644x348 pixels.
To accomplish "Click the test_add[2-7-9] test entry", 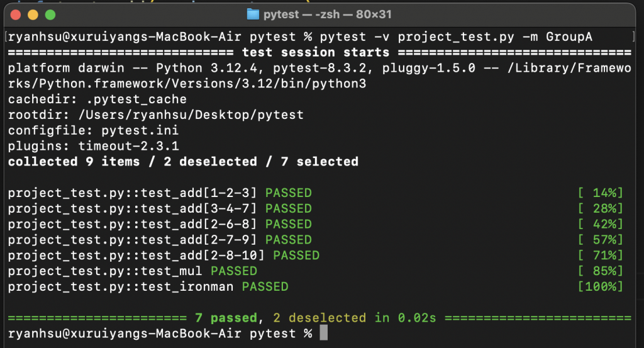I will (x=160, y=240).
